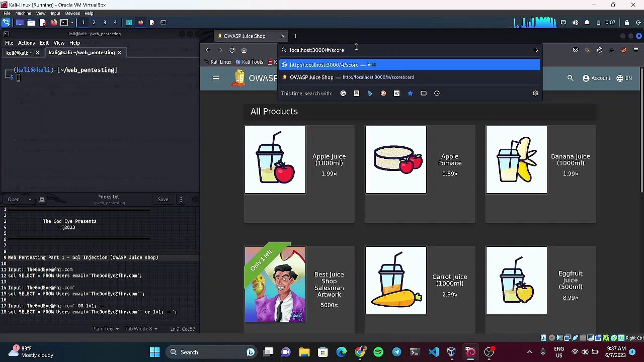Click the Firefox reload page icon

[232, 50]
